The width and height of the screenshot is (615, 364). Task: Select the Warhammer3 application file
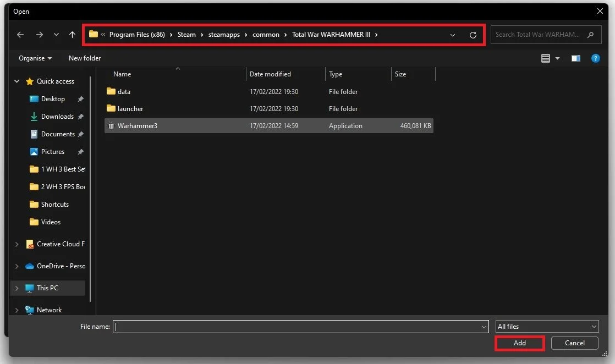pos(269,125)
